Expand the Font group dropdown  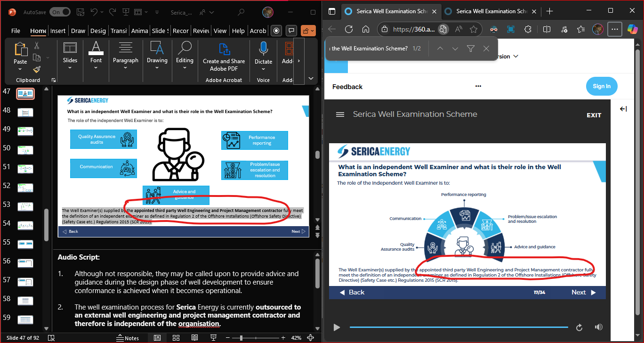click(96, 67)
